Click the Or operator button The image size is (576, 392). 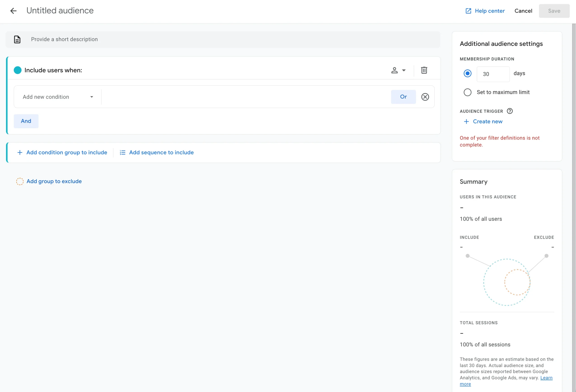[403, 97]
